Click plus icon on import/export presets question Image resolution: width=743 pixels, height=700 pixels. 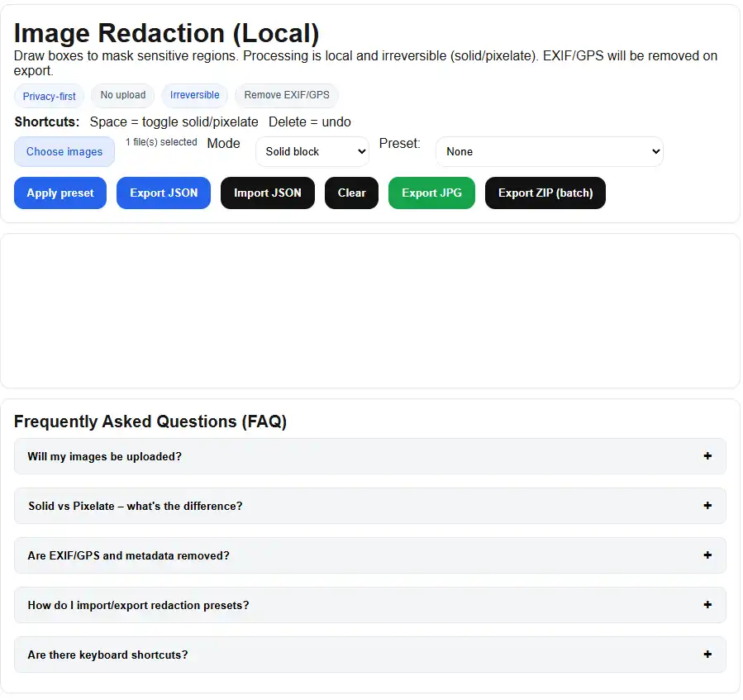coord(707,605)
